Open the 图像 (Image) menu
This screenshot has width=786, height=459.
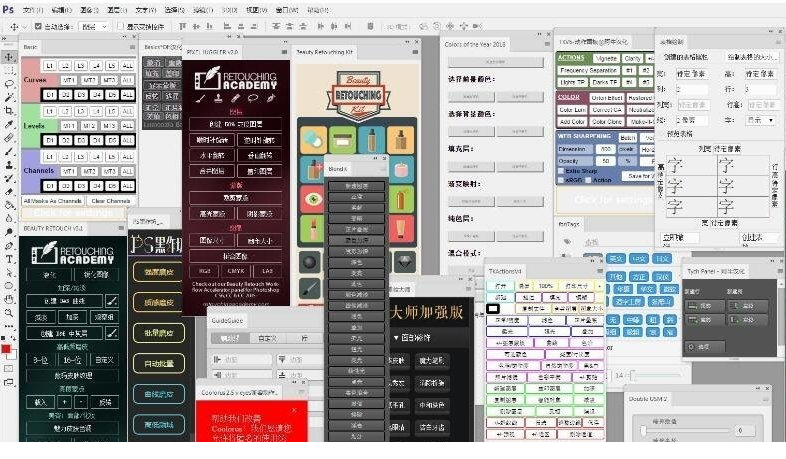pos(90,10)
